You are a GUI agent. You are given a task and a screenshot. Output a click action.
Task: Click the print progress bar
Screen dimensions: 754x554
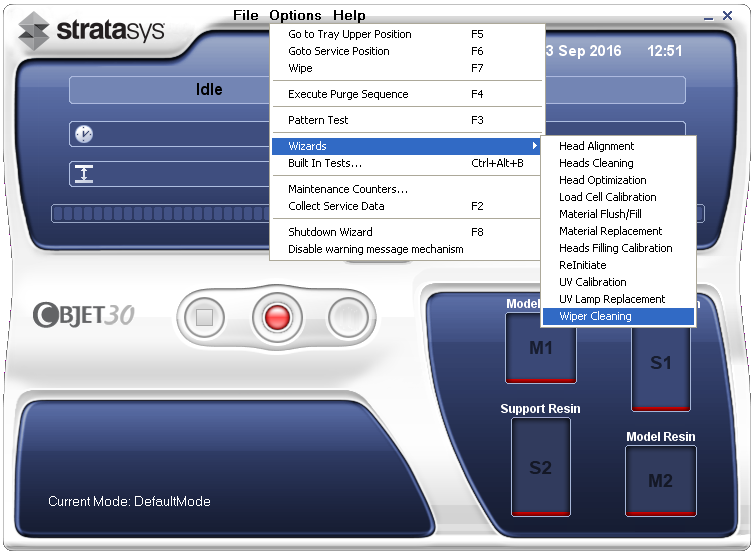(160, 213)
